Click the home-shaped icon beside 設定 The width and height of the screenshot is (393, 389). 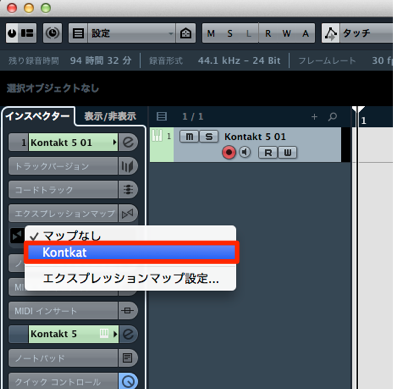click(185, 33)
